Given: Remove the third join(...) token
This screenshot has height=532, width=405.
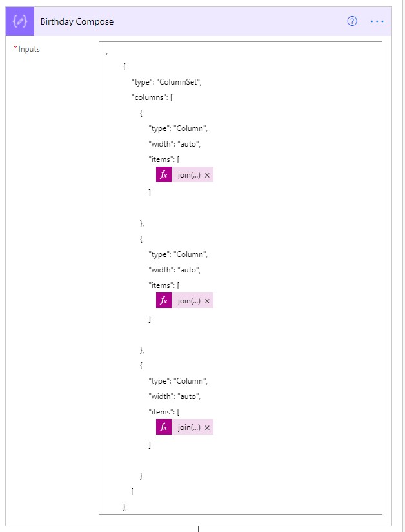Looking at the screenshot, I should (207, 427).
